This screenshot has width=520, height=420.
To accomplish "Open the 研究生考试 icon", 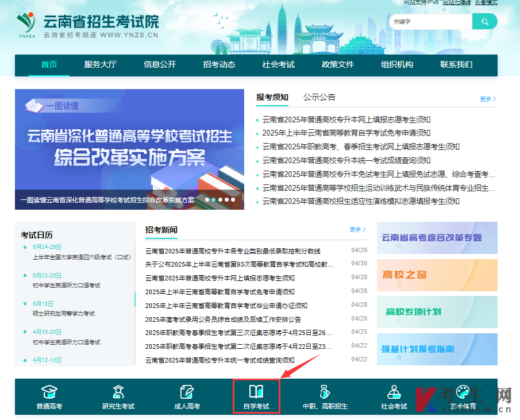I will (118, 392).
